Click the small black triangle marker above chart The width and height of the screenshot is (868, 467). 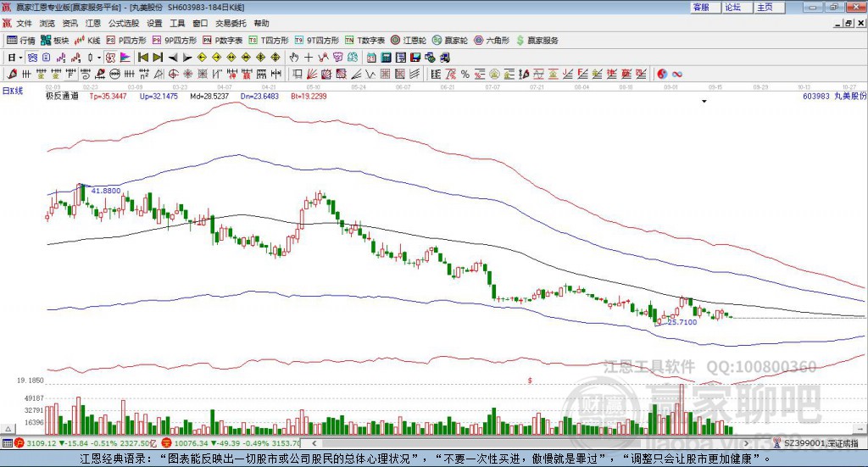click(704, 101)
